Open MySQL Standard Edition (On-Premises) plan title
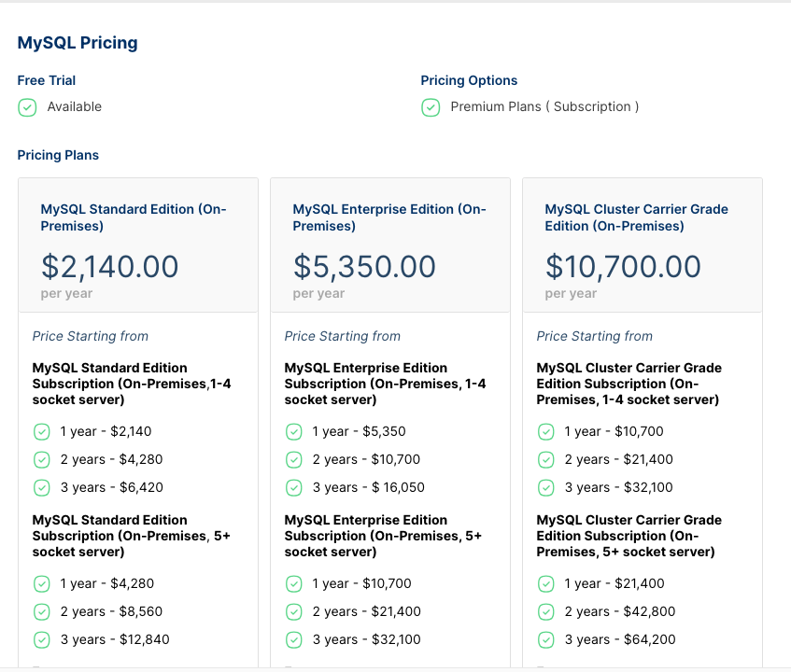 (134, 217)
